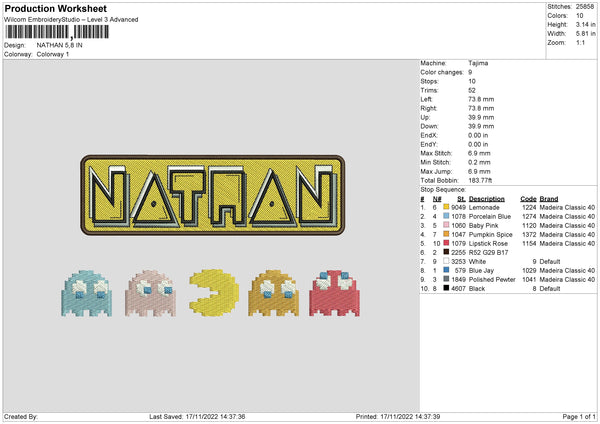Select the Lipstick Rose description text
600x424 pixels.
click(488, 243)
